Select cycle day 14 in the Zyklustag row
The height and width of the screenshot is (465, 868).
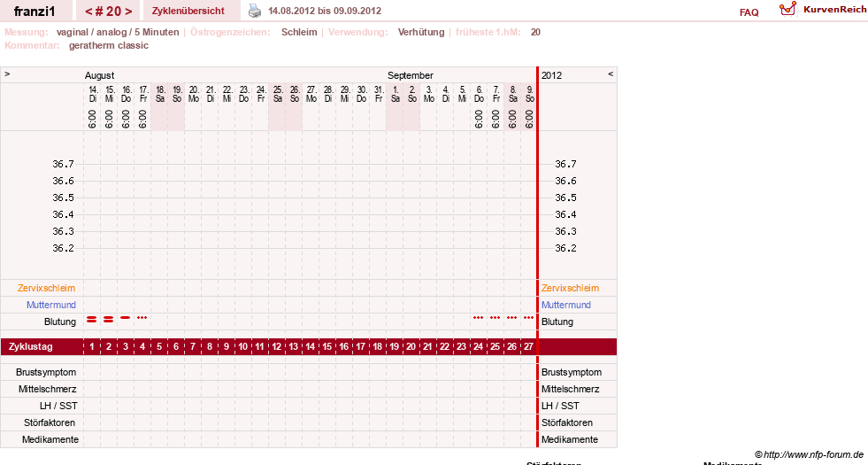point(310,347)
